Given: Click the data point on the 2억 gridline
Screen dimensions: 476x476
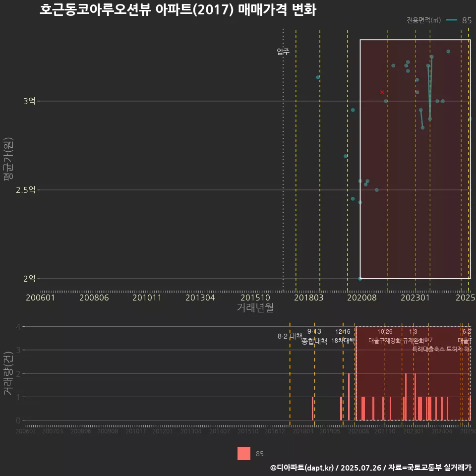Looking at the screenshot, I should pos(360,278).
